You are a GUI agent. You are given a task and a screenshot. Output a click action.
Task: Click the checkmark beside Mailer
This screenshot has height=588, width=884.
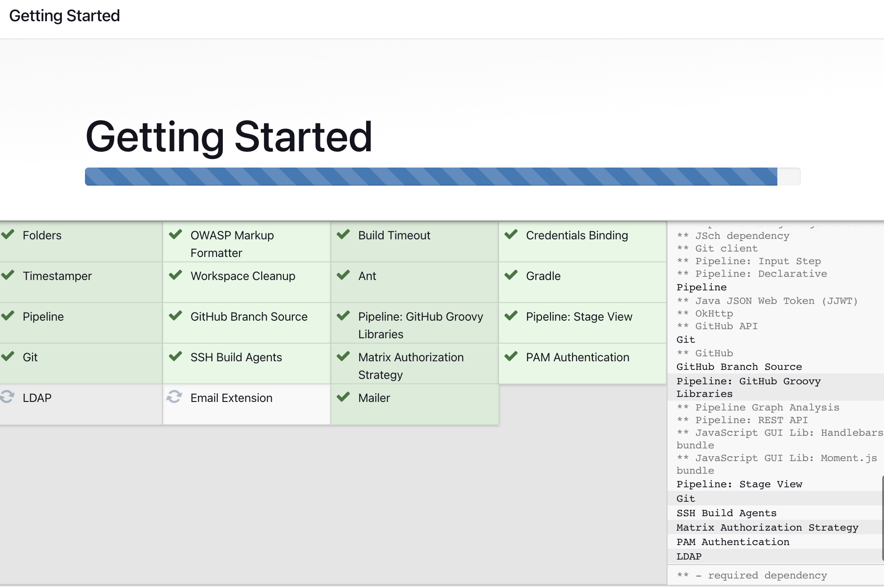pyautogui.click(x=343, y=397)
